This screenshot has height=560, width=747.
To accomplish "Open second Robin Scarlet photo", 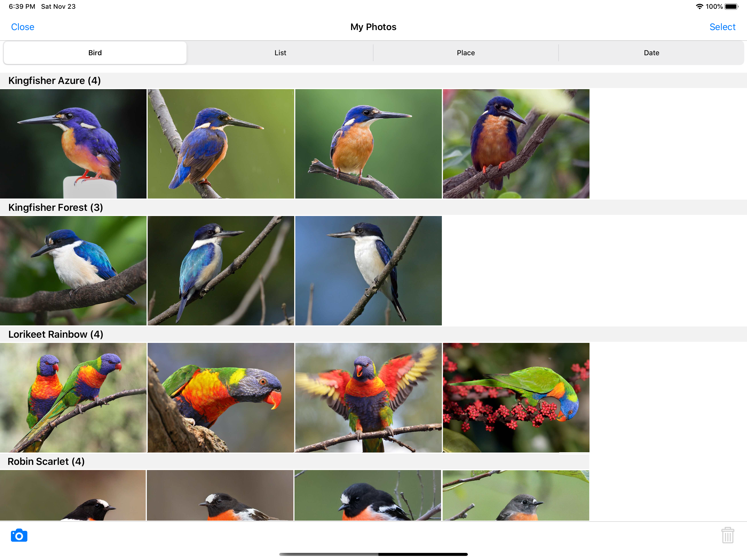I will pyautogui.click(x=220, y=495).
